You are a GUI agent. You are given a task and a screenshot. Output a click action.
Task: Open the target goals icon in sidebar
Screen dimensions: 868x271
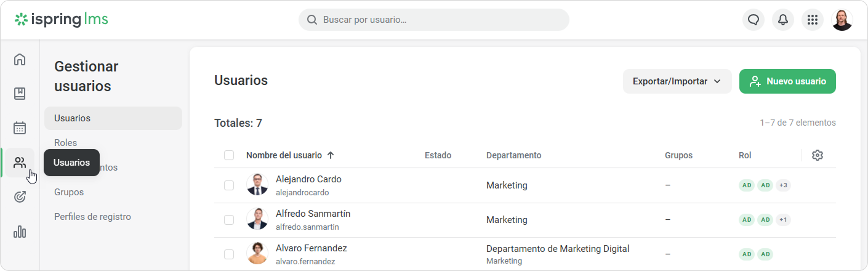pos(20,197)
